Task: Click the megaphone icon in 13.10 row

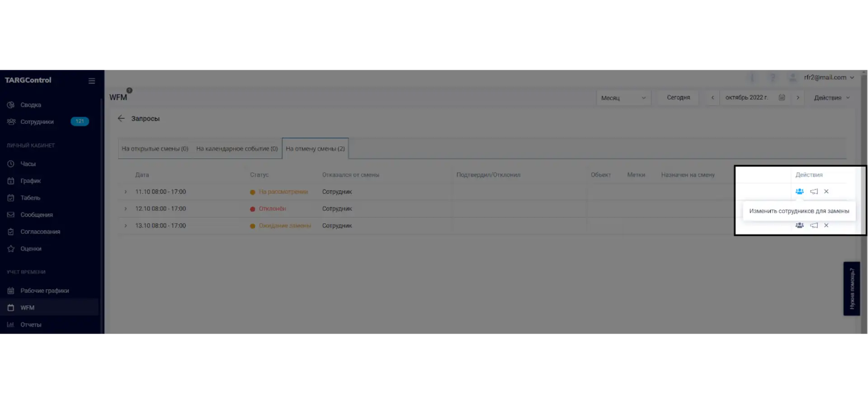Action: click(814, 225)
